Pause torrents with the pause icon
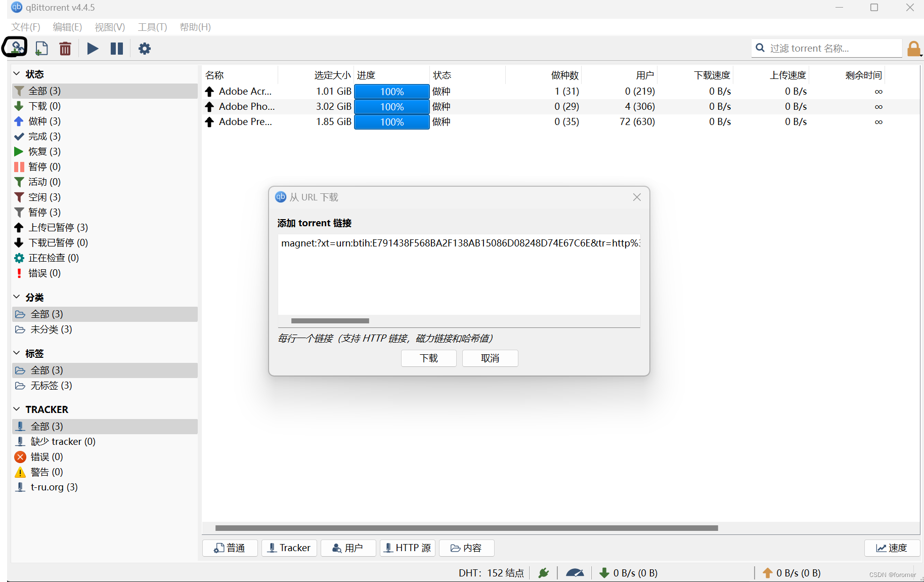The width and height of the screenshot is (924, 582). (x=117, y=48)
